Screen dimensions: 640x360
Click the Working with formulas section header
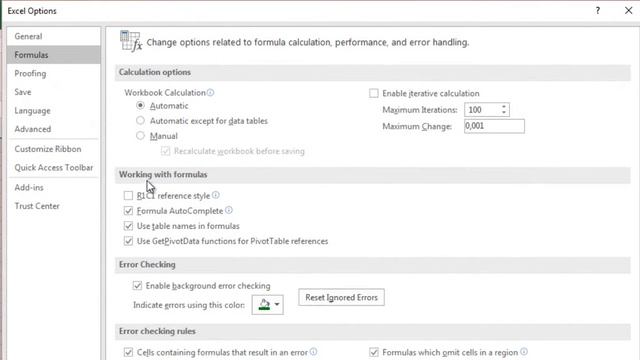[163, 174]
